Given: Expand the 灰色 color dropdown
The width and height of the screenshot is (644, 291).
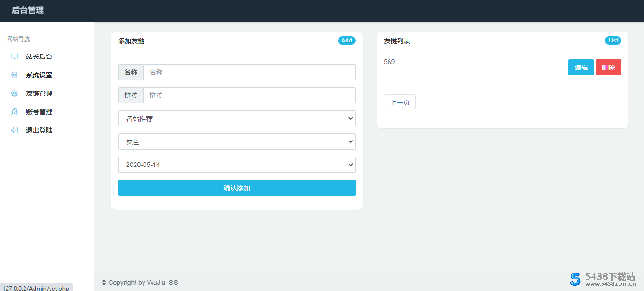Looking at the screenshot, I should tap(237, 141).
